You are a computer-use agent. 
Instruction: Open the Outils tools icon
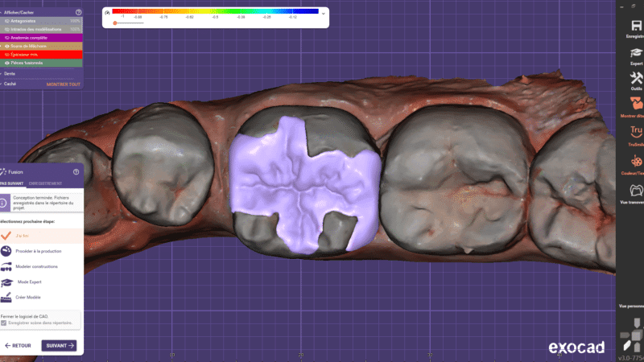636,78
